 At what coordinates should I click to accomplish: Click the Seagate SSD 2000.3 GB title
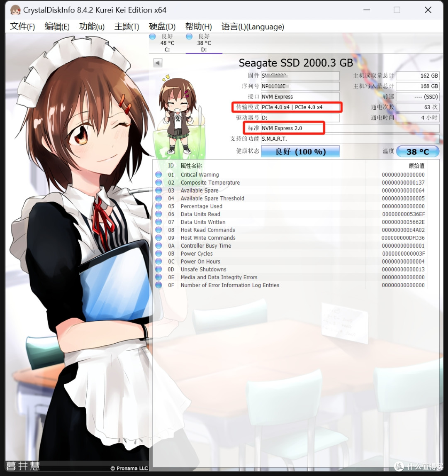296,63
